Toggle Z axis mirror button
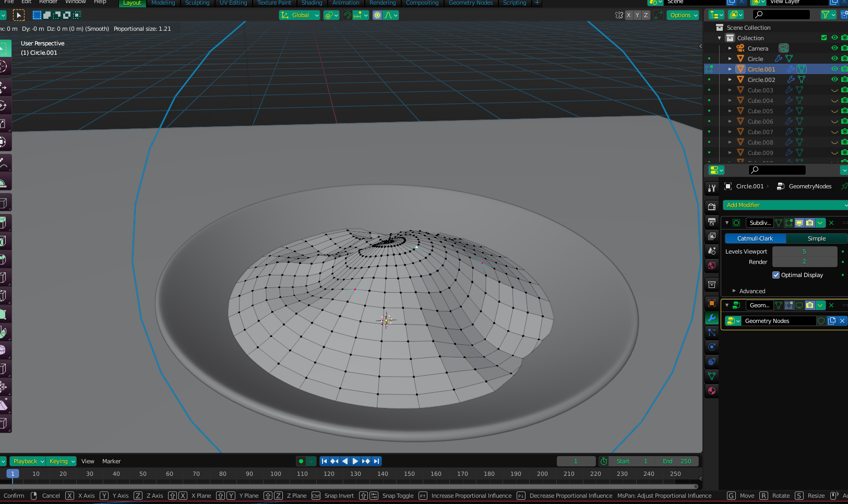Image resolution: width=848 pixels, height=504 pixels. coord(646,15)
